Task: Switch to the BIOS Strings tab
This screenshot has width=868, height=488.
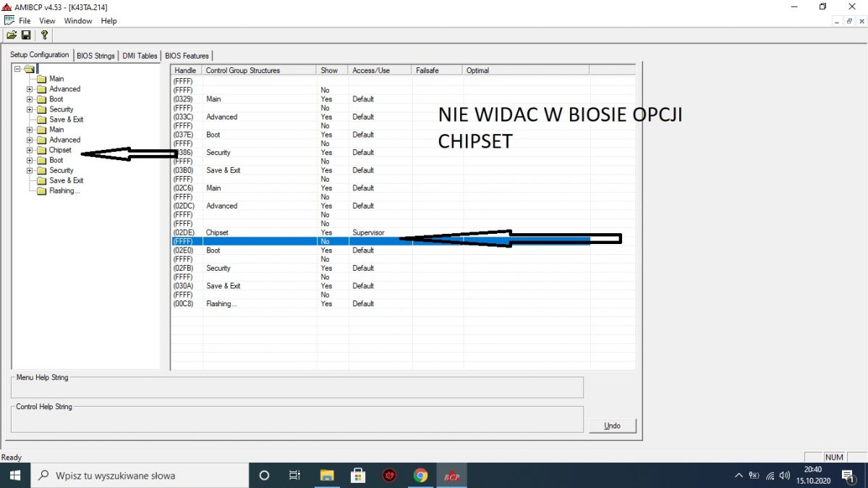Action: [x=95, y=56]
